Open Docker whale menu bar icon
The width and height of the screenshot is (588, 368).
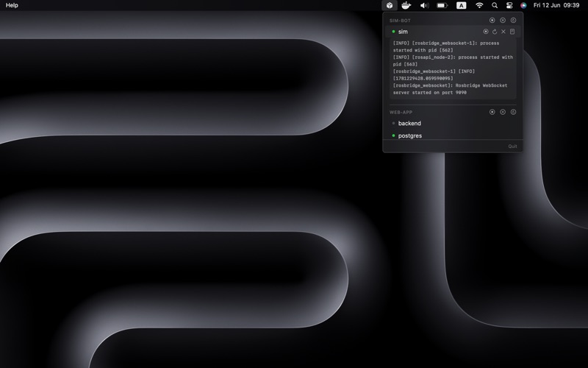[406, 5]
